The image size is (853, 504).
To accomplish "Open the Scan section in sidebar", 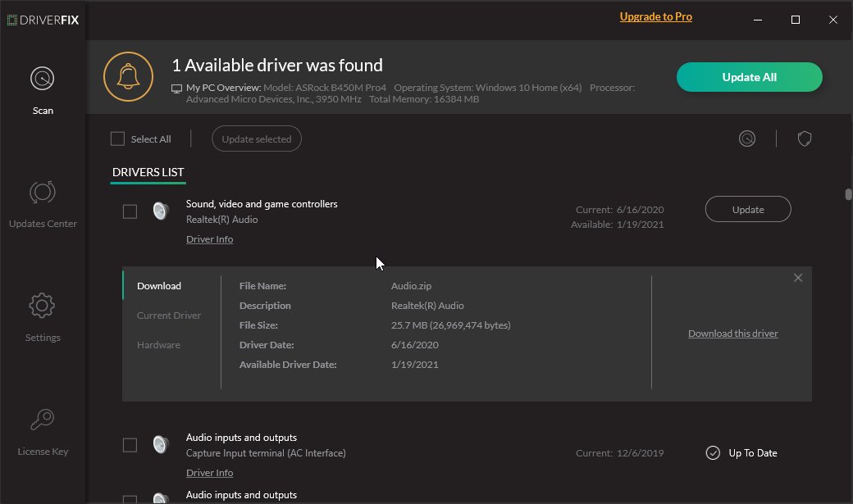I will [43, 90].
